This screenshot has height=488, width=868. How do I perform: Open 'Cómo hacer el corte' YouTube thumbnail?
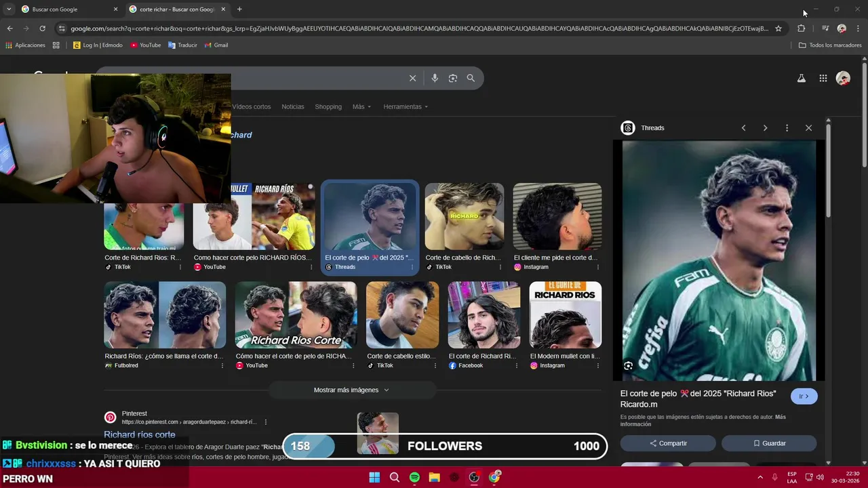click(x=296, y=314)
